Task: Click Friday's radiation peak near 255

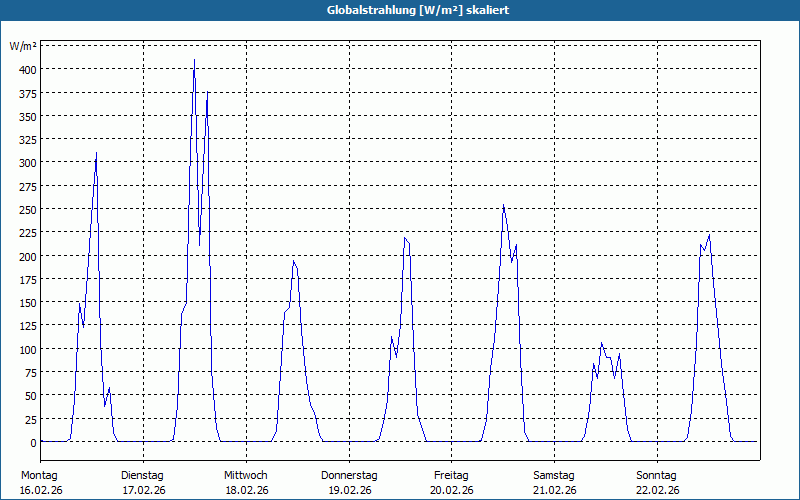Action: click(503, 205)
